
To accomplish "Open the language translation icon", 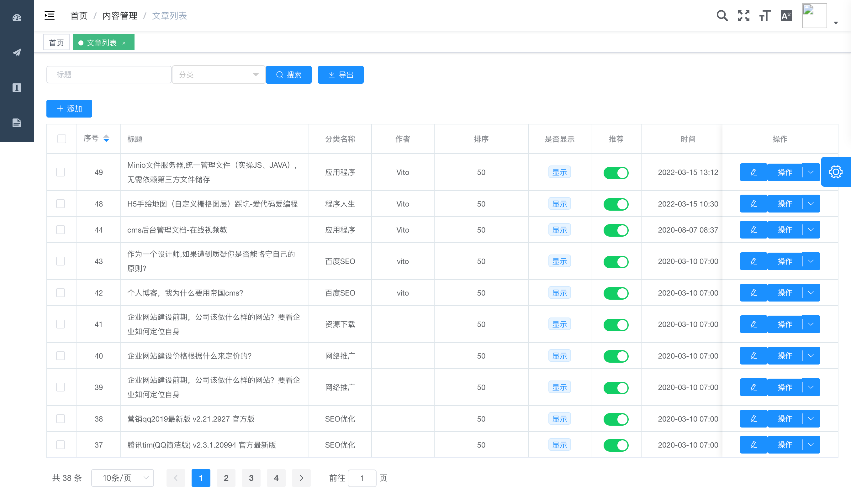I will click(x=786, y=16).
